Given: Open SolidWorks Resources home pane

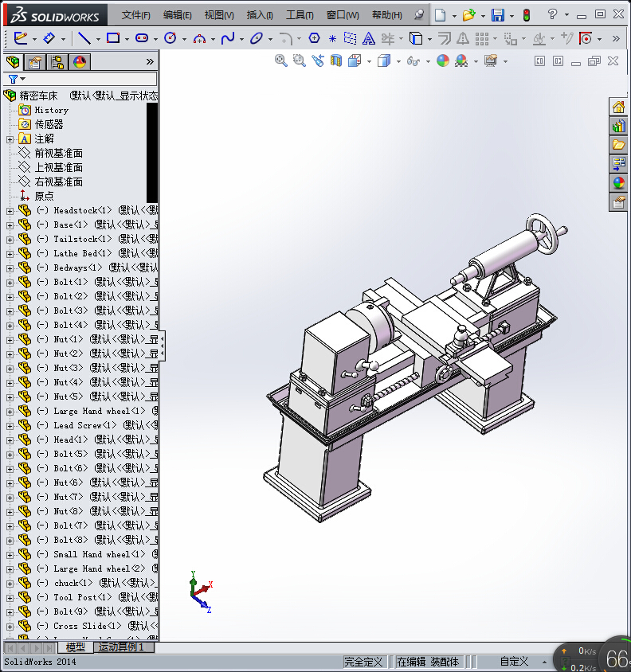Looking at the screenshot, I should pyautogui.click(x=618, y=107).
